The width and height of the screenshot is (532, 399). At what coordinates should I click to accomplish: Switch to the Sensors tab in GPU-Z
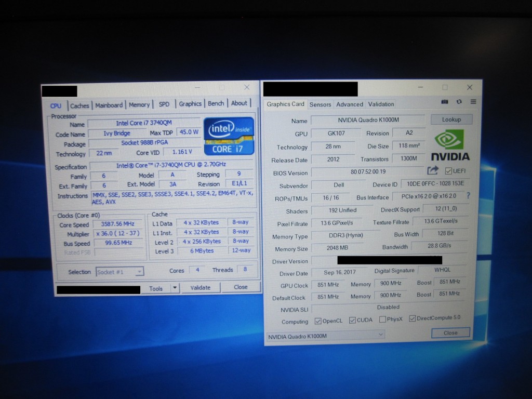coord(320,104)
